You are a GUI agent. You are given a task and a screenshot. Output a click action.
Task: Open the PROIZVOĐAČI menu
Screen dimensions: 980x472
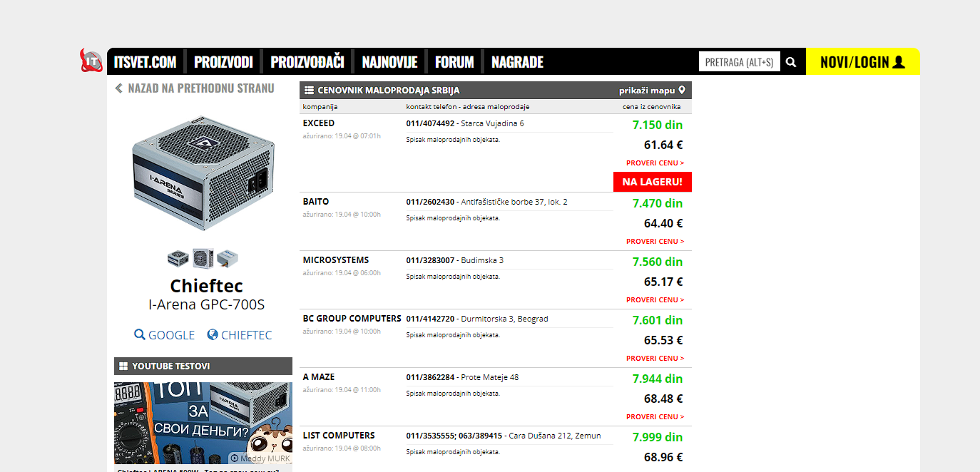(307, 62)
